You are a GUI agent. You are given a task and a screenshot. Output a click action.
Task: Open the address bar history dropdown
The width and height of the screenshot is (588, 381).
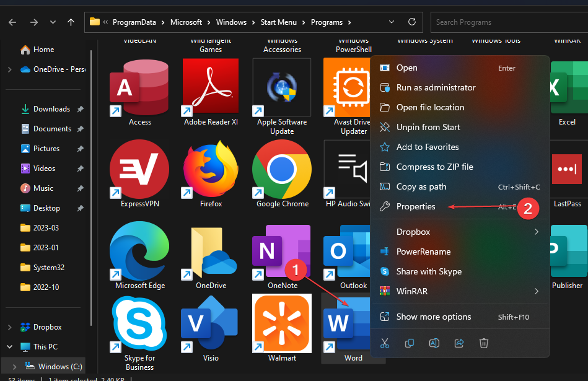pyautogui.click(x=392, y=22)
